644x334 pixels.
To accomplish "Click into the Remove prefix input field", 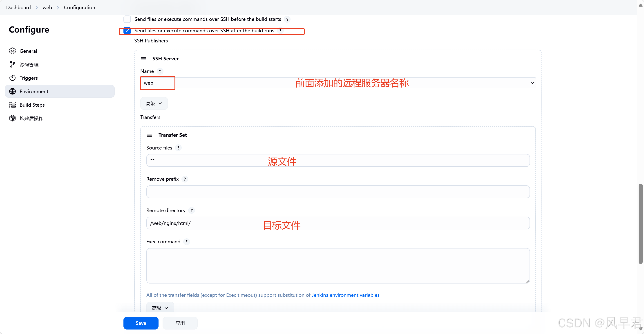I will (338, 192).
